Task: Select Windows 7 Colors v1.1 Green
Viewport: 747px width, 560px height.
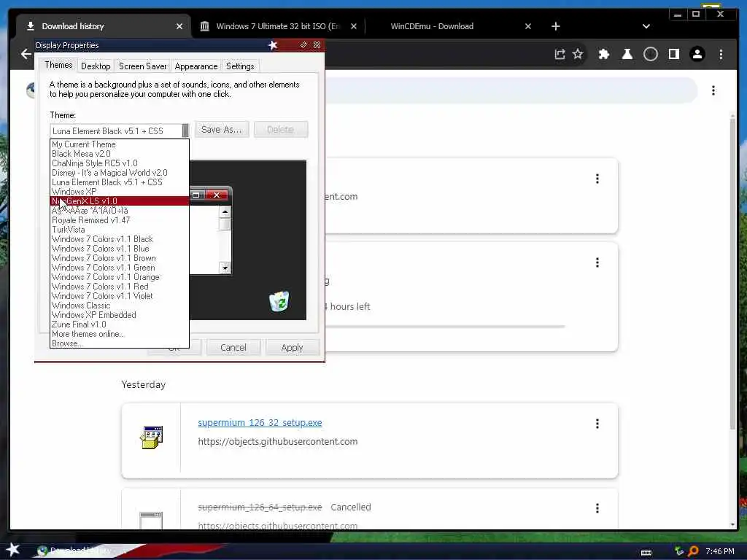Action: coord(119,268)
